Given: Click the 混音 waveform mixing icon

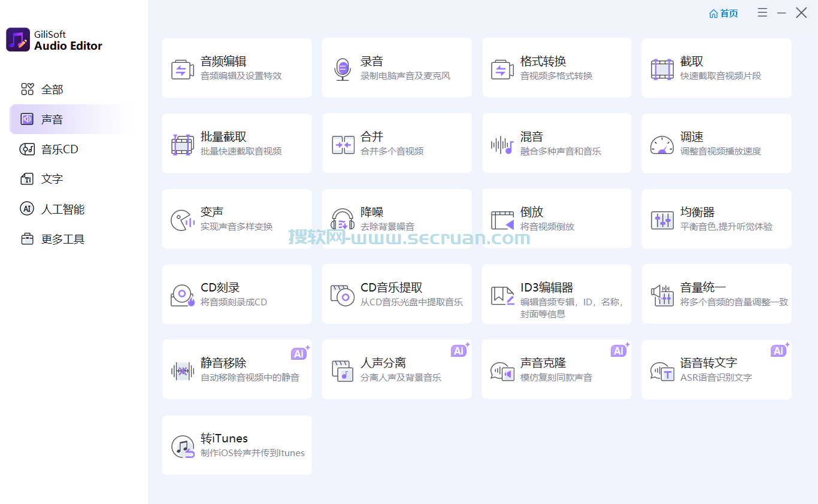Looking at the screenshot, I should click(502, 145).
